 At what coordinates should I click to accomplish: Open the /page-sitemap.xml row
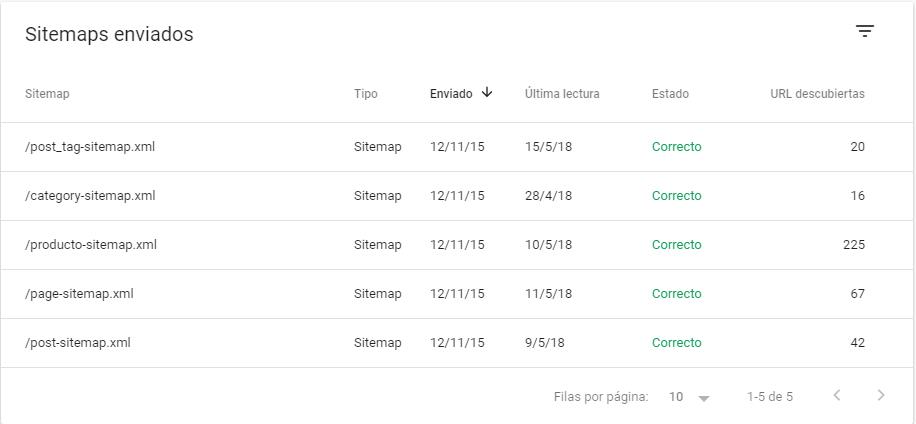pos(79,294)
